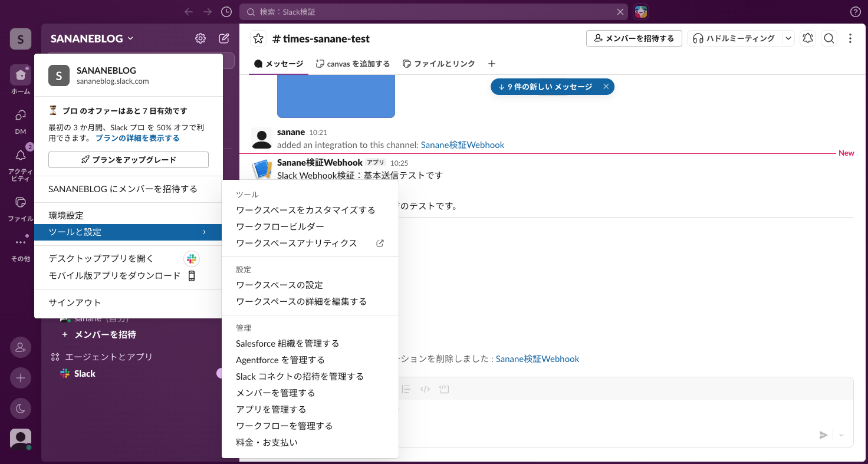Open 環境設定 menu item
The height and width of the screenshot is (464, 868).
click(x=129, y=216)
